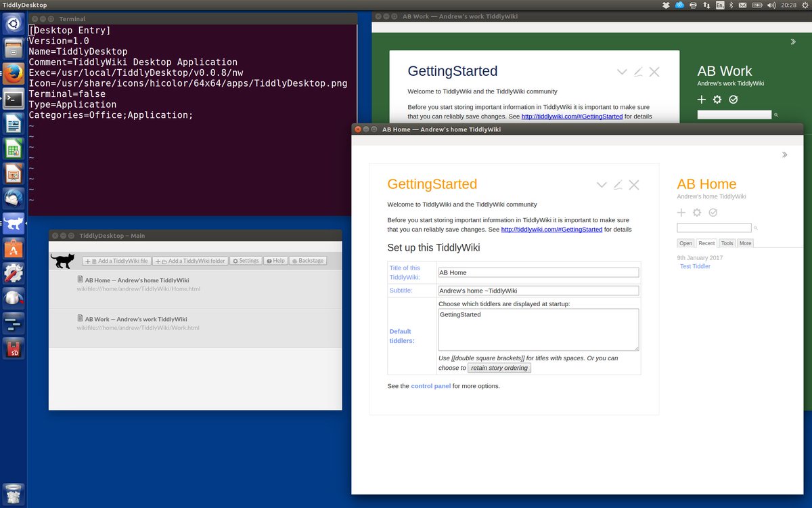
Task: Click AB Work site title in sidebar
Action: click(x=725, y=71)
